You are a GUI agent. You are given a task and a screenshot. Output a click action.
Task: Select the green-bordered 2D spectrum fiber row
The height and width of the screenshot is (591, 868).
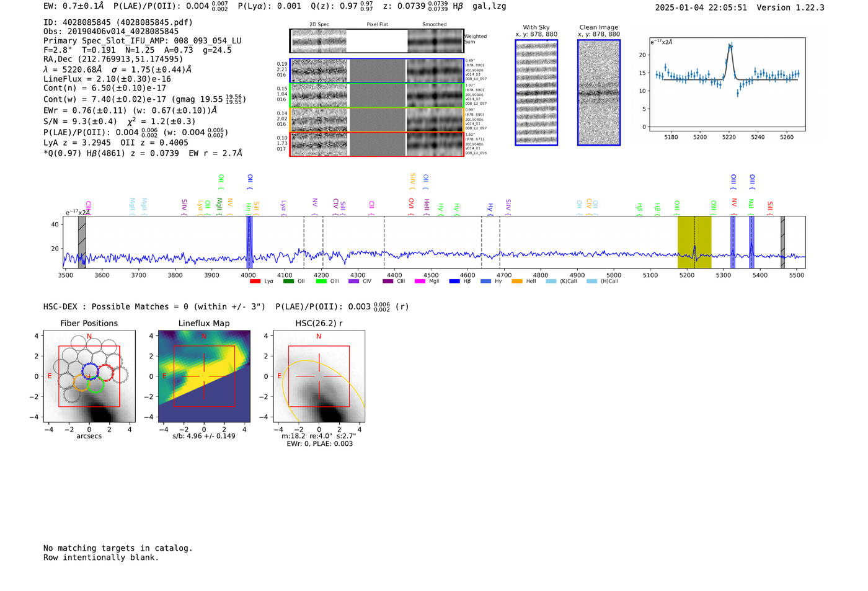[x=377, y=96]
